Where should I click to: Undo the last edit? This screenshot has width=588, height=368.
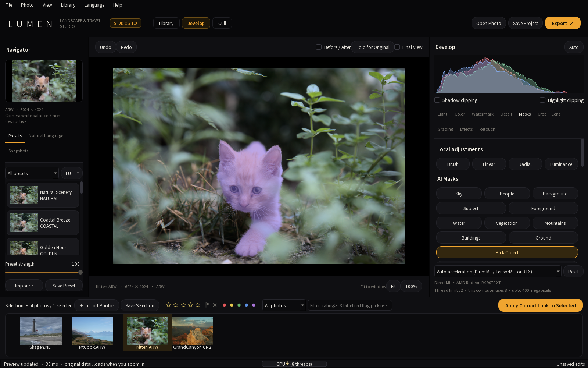click(x=105, y=47)
